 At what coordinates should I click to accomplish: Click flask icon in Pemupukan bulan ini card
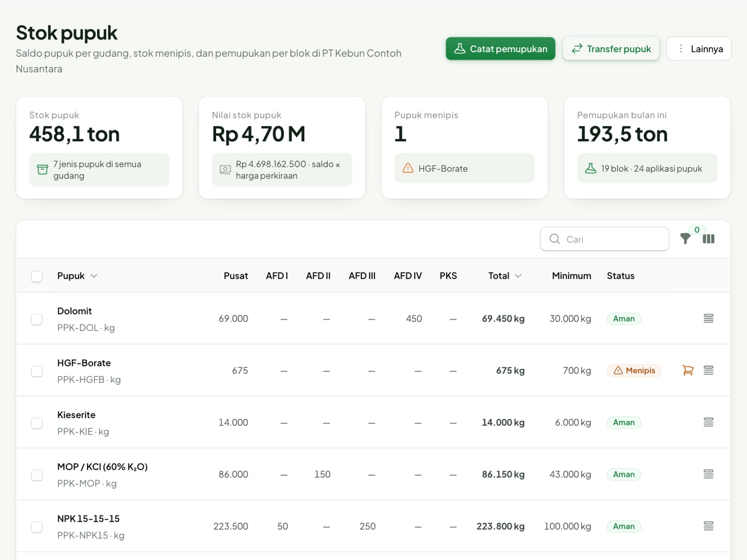(591, 168)
